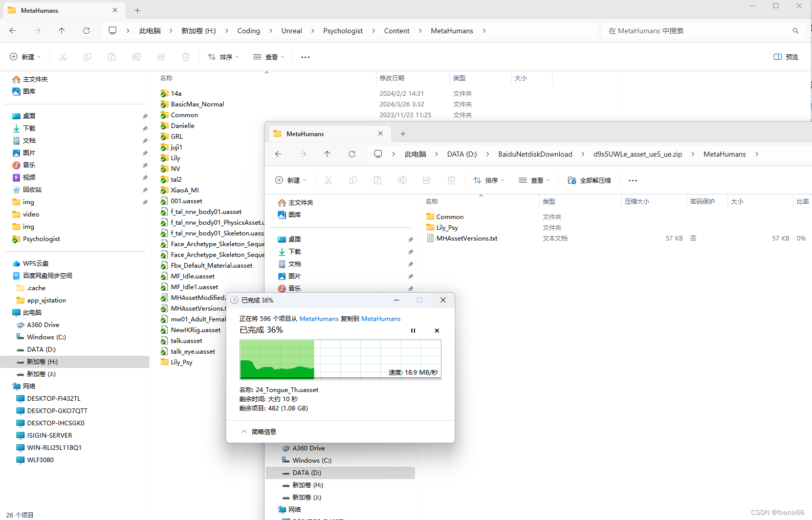Select BasicMax_Normal folder in back window
Screen dimensions: 812x520
click(x=197, y=104)
